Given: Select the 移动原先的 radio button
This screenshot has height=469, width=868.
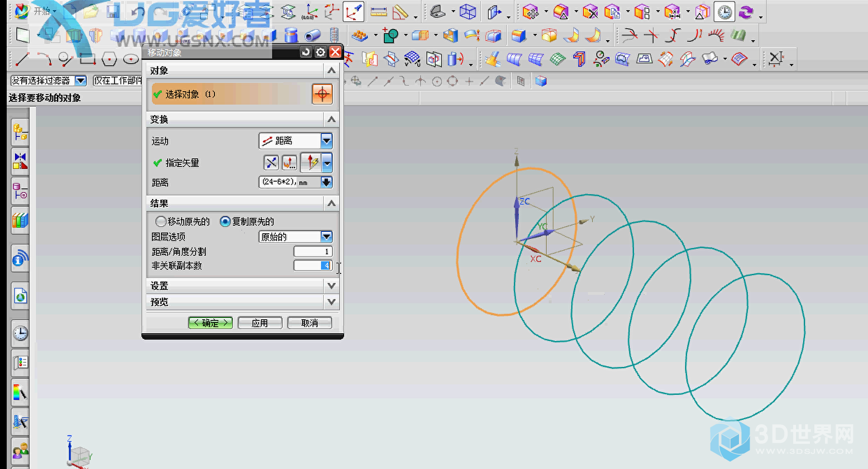Looking at the screenshot, I should click(161, 221).
